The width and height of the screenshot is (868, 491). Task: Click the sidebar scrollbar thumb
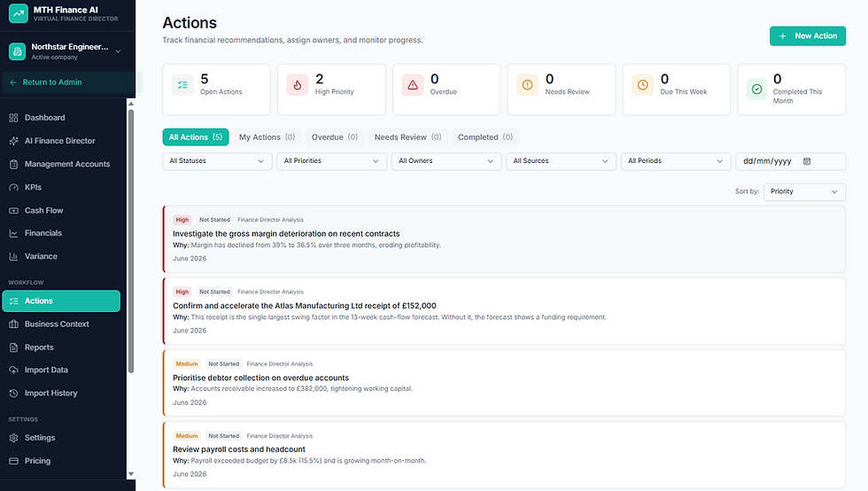click(131, 241)
